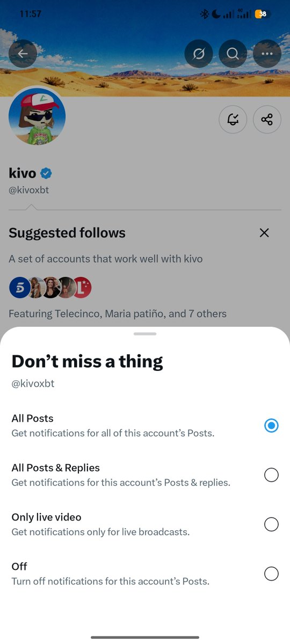Dismiss Suggested follows with X
290x644 pixels.
(x=264, y=233)
